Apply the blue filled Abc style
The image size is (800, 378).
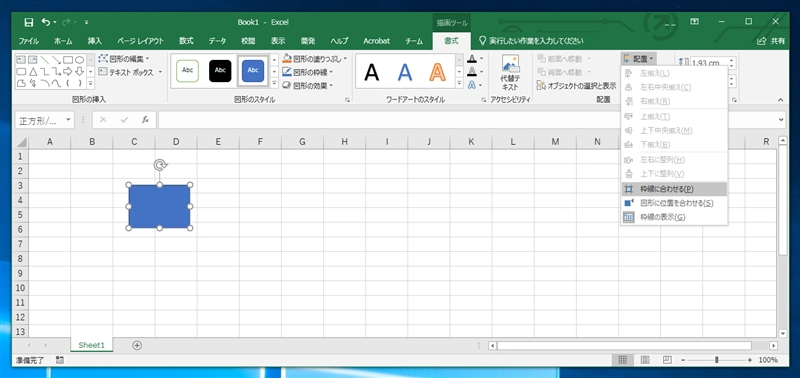point(253,71)
